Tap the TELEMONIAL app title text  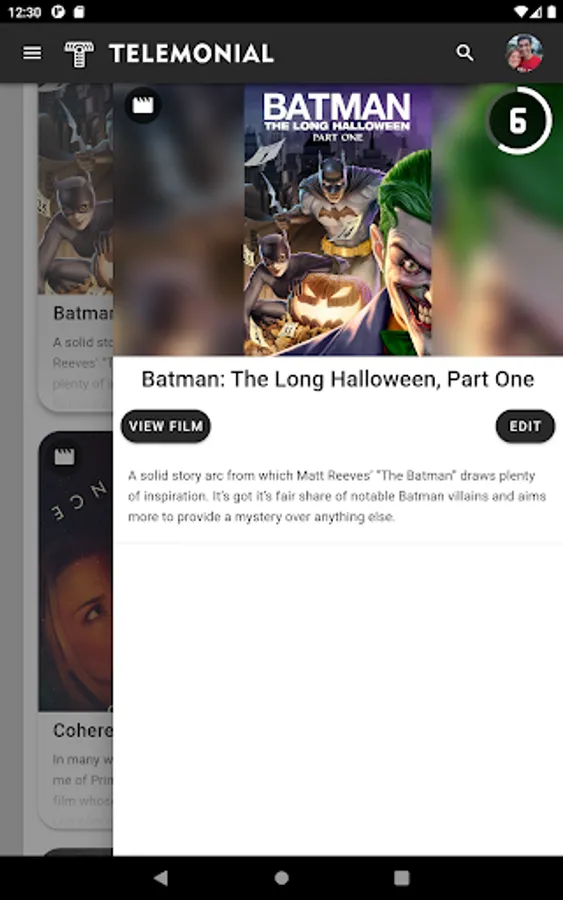tap(192, 54)
